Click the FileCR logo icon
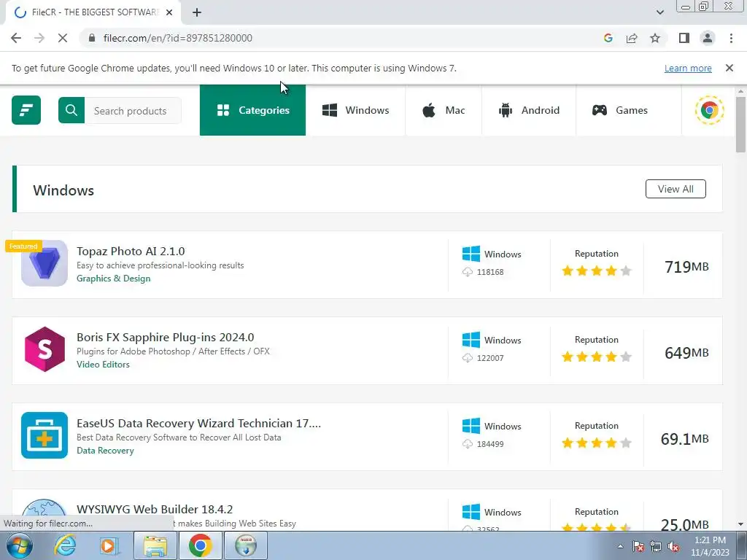747x560 pixels. point(26,110)
